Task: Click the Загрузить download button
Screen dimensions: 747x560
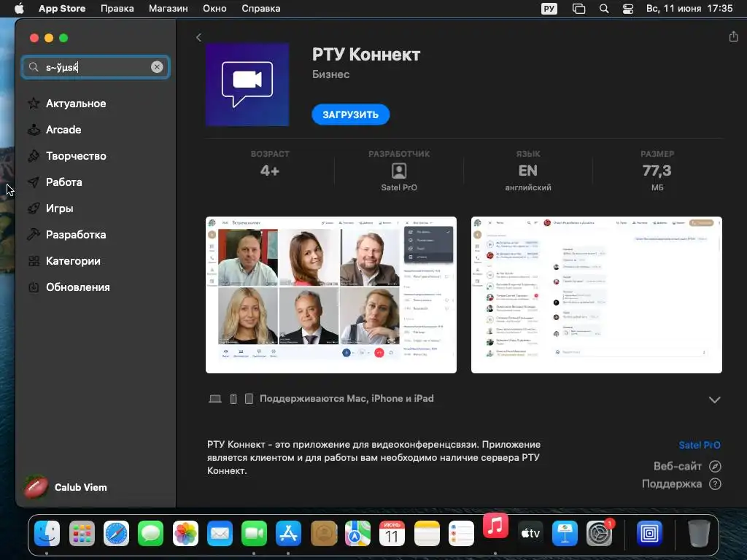Action: (351, 114)
